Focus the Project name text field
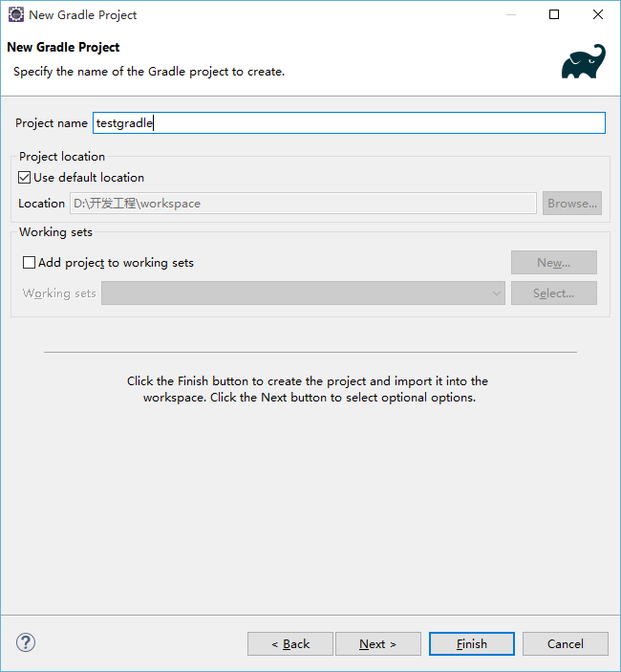The height and width of the screenshot is (672, 621). click(349, 123)
